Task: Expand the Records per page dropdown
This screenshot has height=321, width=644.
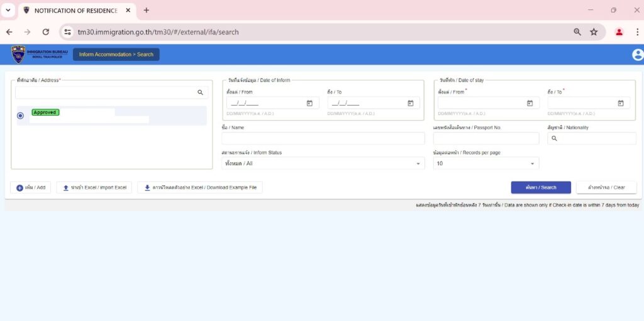Action: coord(486,163)
